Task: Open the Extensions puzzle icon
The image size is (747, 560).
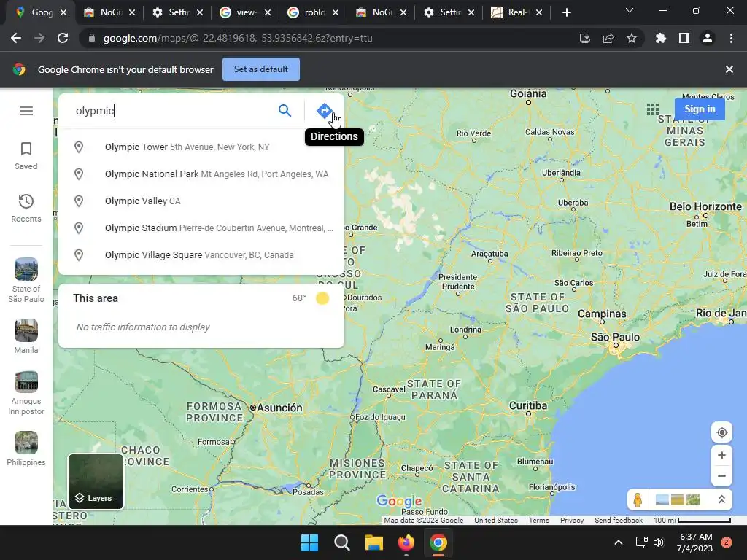Action: point(661,38)
